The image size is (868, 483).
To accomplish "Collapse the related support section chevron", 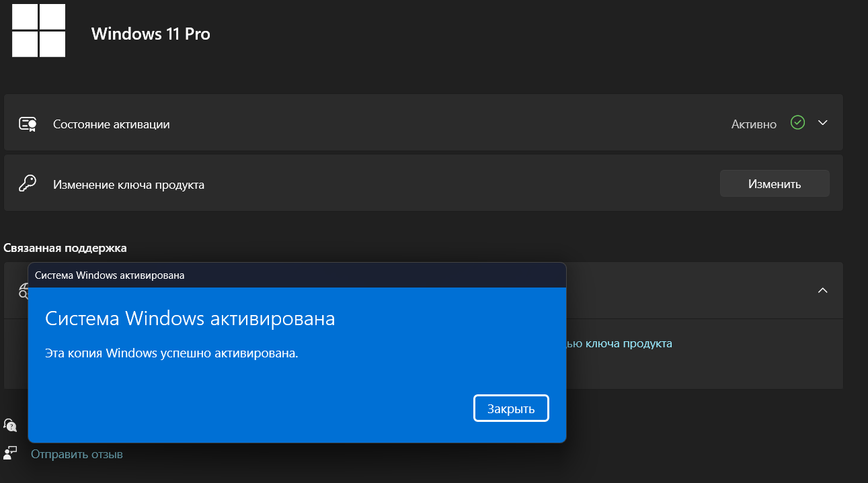I will (822, 290).
